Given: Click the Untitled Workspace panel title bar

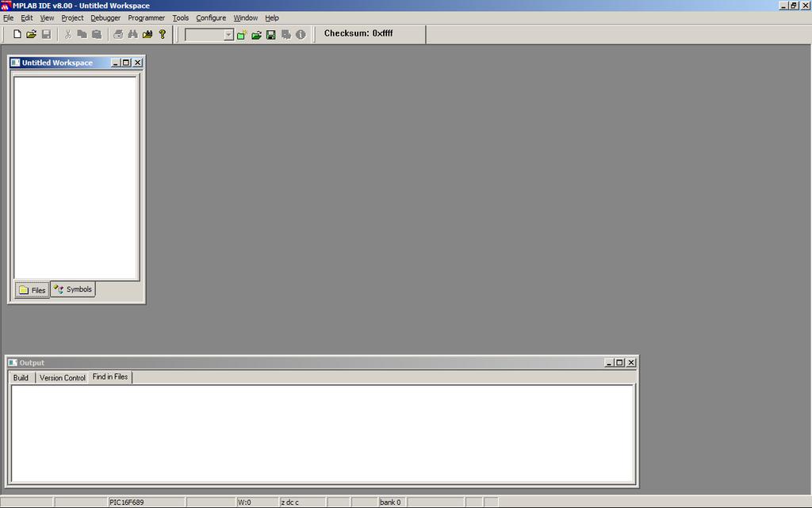Looking at the screenshot, I should (x=76, y=63).
